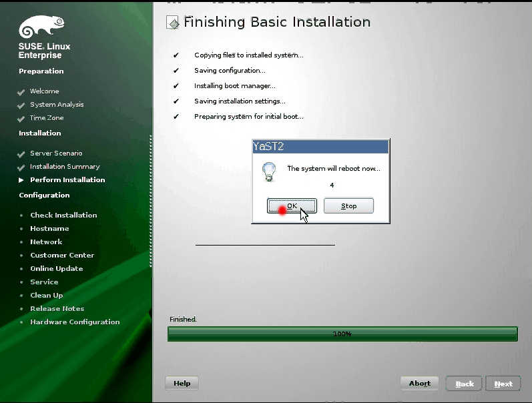Click 'The system will reboot now...' message
532x403 pixels.
[x=334, y=168]
